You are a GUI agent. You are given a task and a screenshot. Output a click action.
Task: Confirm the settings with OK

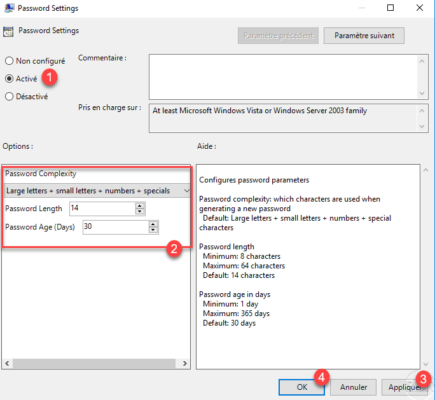(302, 387)
